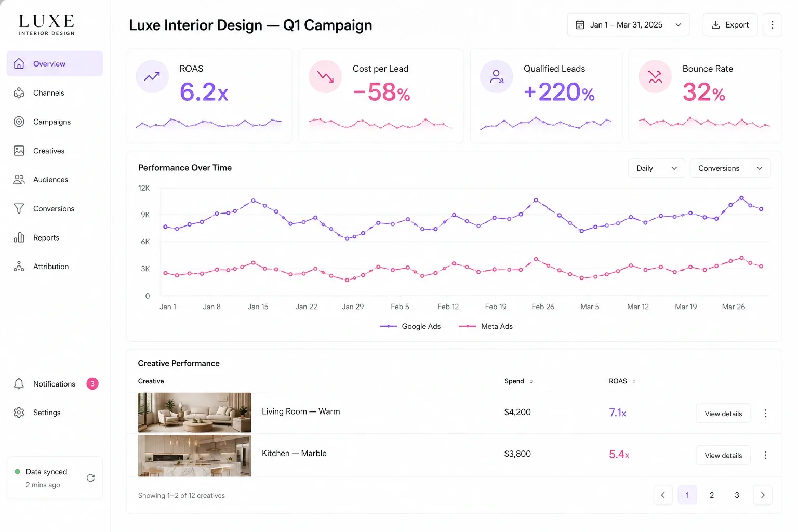The image size is (798, 532).
Task: Open the Daily interval dropdown
Action: 657,168
